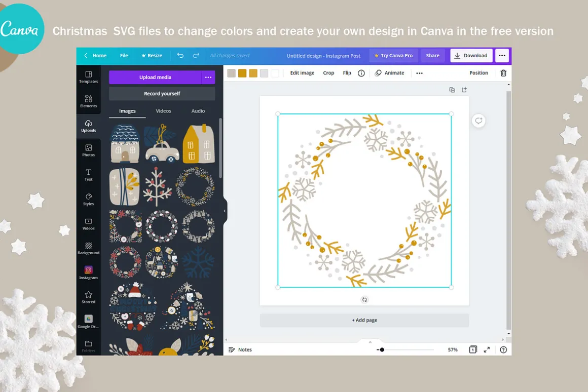Open the Position panel
This screenshot has width=588, height=392.
479,73
